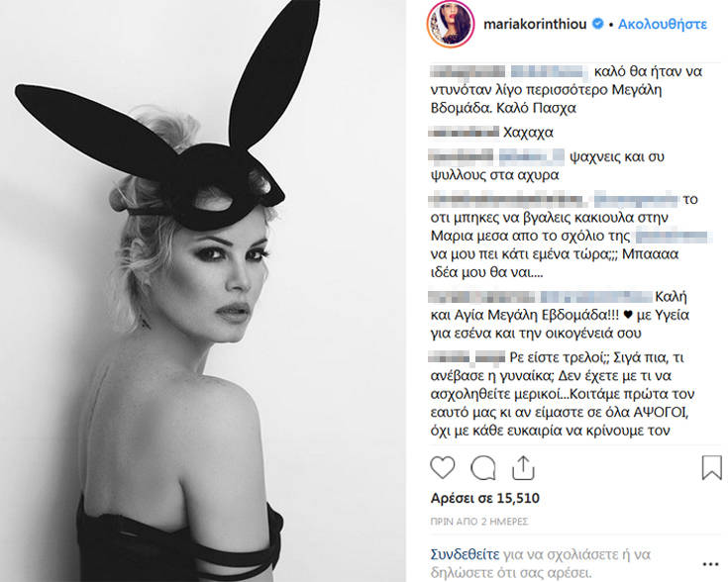The image size is (728, 582).
Task: Share the post via upload arrow icon
Action: [523, 467]
